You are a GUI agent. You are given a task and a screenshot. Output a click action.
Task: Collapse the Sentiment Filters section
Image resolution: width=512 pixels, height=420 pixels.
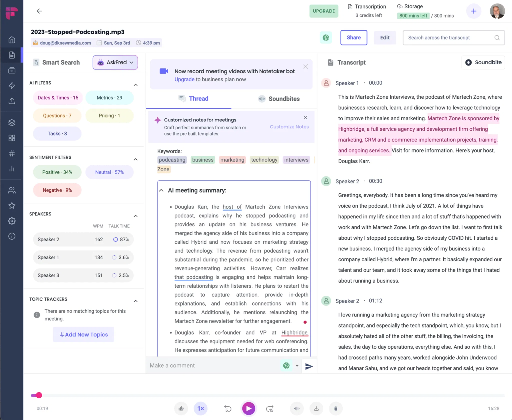tap(135, 159)
